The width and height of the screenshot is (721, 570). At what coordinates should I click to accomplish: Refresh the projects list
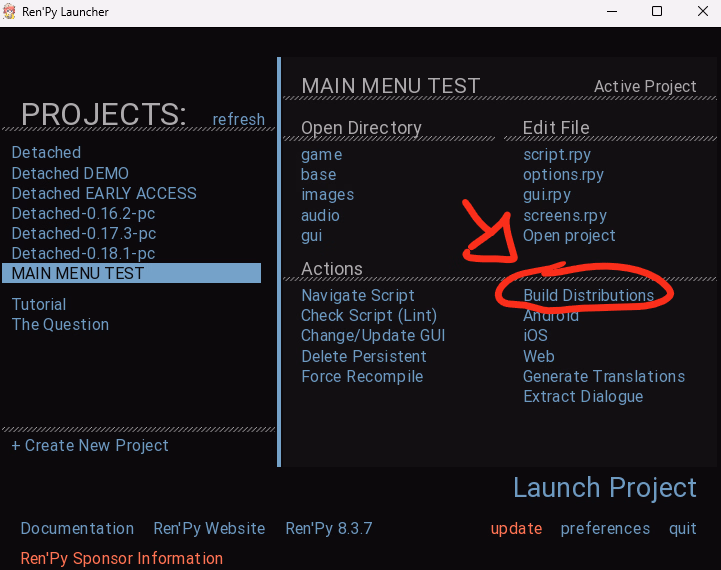coord(238,119)
